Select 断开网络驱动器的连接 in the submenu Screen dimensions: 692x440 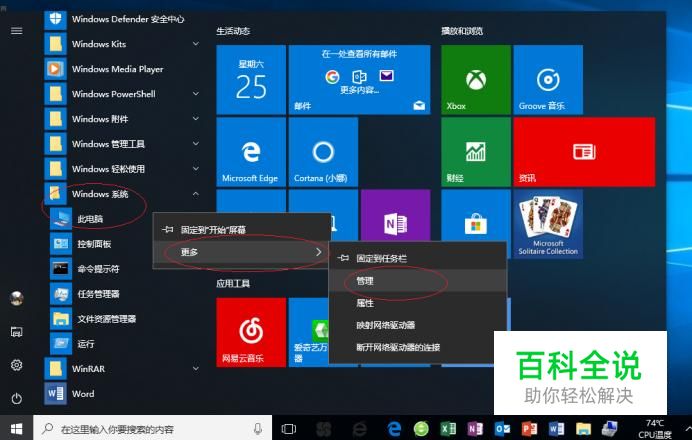coord(417,347)
